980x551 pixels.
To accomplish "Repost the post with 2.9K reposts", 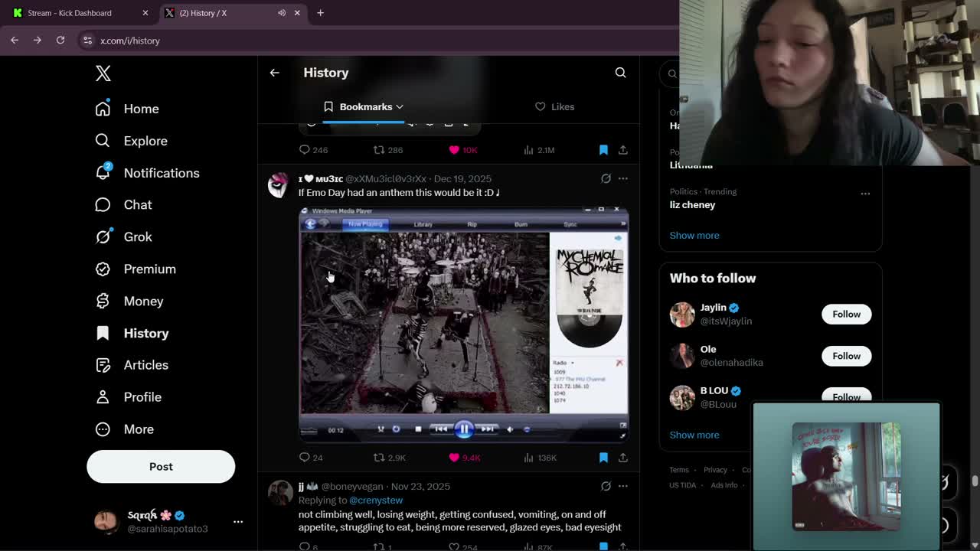I will (389, 458).
